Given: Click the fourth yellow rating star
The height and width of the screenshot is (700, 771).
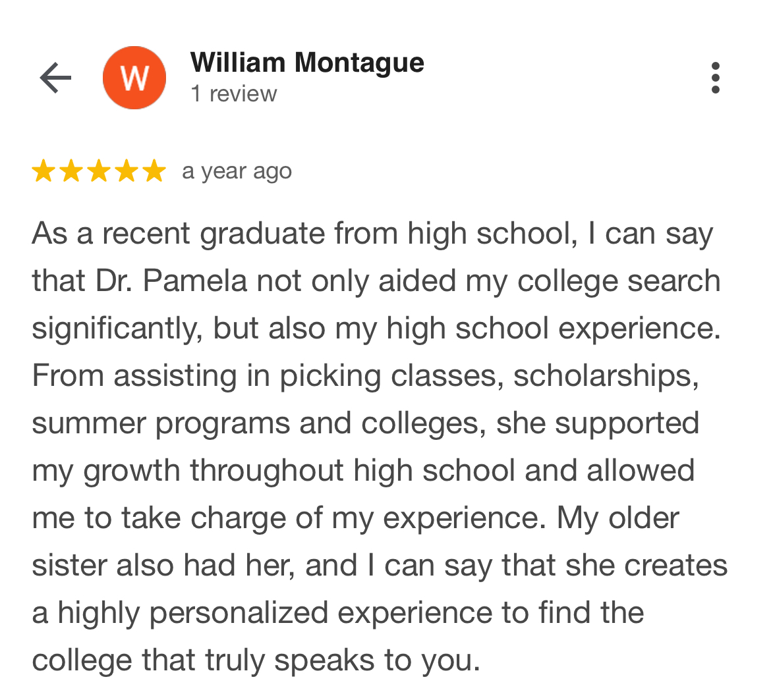Looking at the screenshot, I should pyautogui.click(x=127, y=171).
